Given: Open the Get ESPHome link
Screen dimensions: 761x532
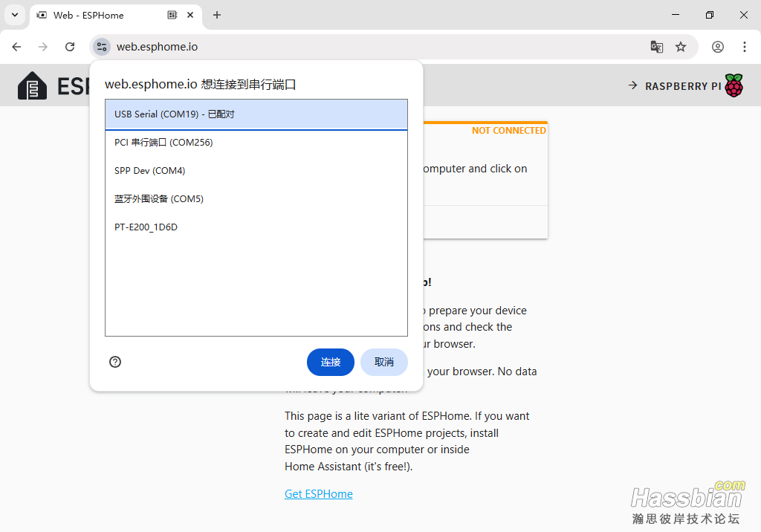Looking at the screenshot, I should 318,494.
